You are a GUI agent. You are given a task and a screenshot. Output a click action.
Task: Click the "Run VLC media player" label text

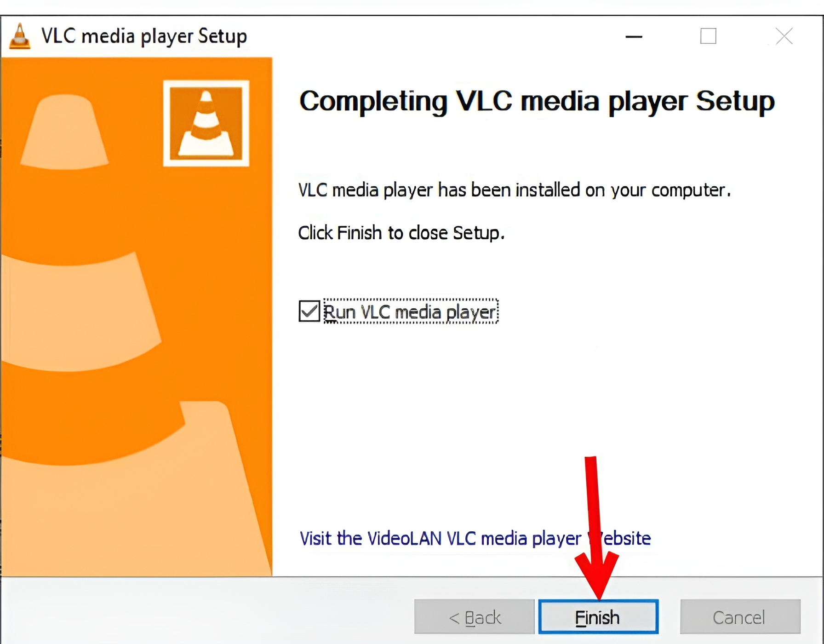click(410, 312)
